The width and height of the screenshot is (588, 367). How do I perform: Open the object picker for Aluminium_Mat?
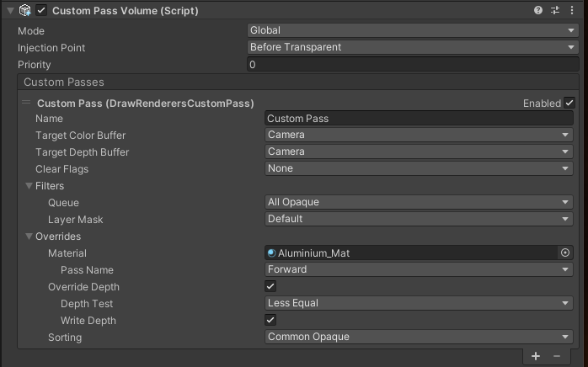[565, 253]
